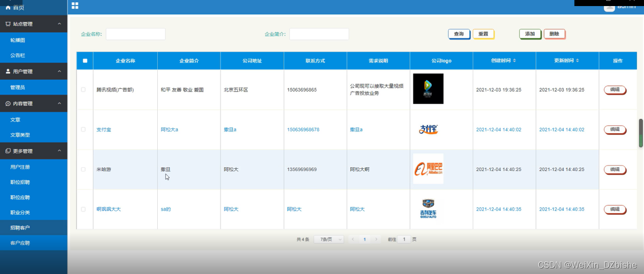
Task: Open 职位招聘 in the sidebar
Action: click(34, 182)
